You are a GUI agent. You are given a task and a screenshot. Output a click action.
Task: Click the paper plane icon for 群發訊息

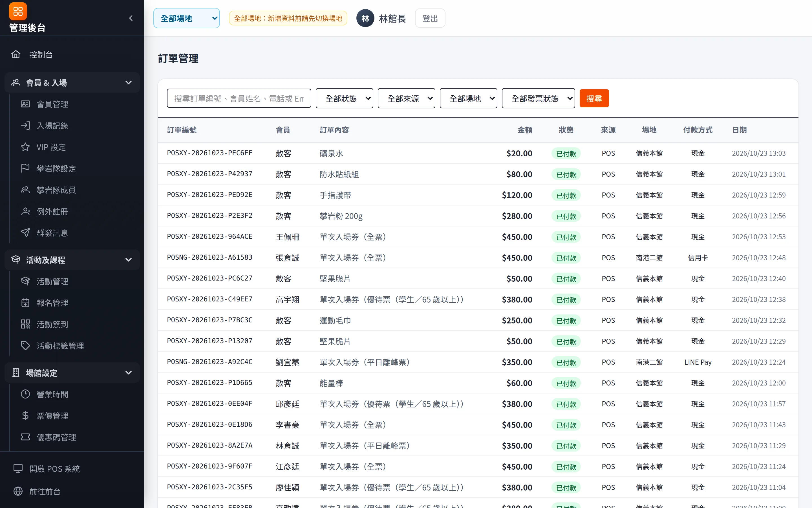[25, 233]
